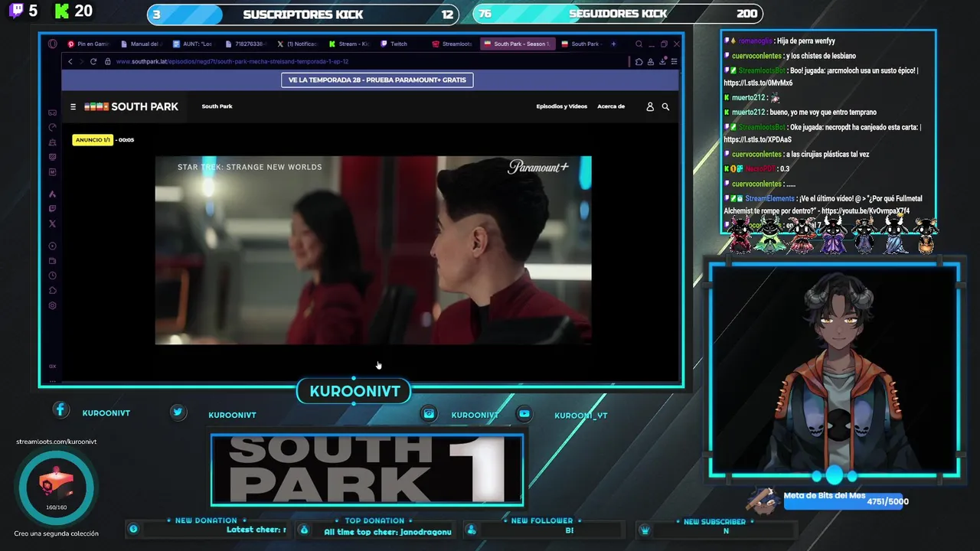Switch to the 'Pin en Gamin' tab
Screen dimensions: 980x551
[x=88, y=44]
